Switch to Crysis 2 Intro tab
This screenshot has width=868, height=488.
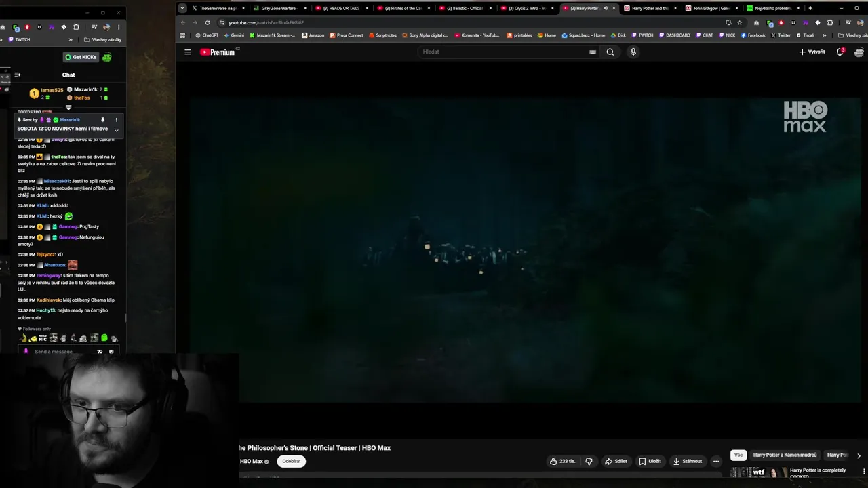[526, 8]
